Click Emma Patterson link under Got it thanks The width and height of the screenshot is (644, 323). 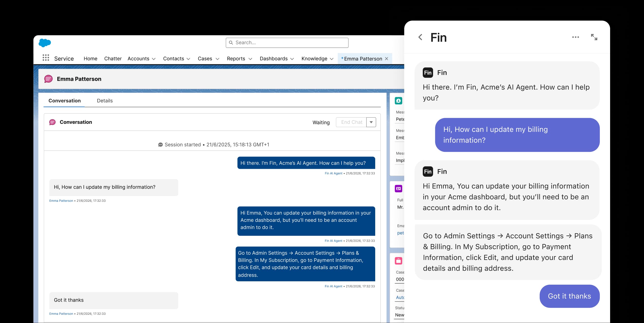click(x=61, y=314)
